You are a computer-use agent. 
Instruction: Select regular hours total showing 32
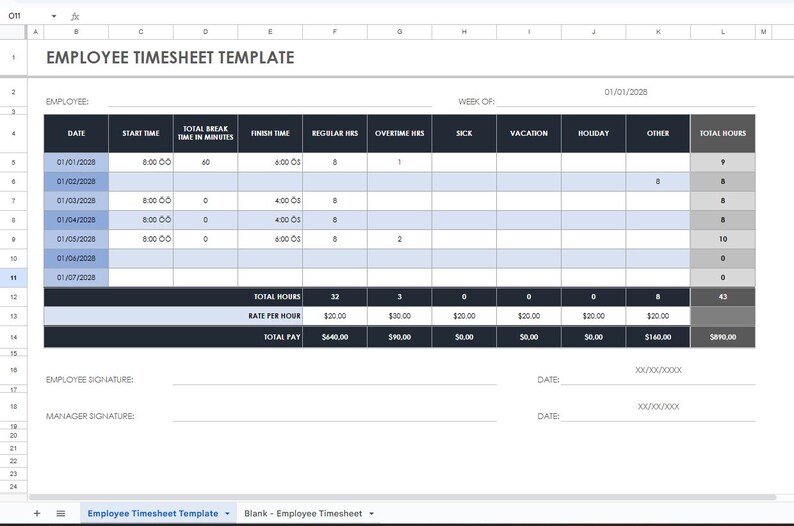335,297
